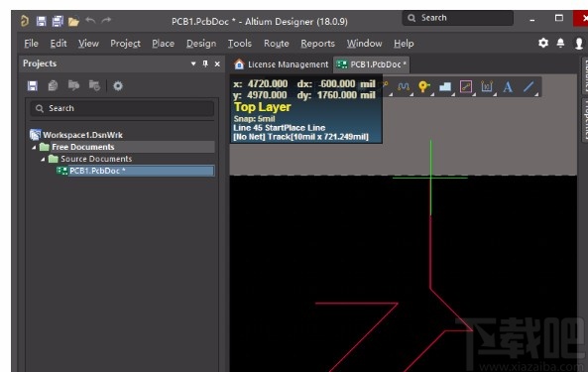Image resolution: width=588 pixels, height=372 pixels.
Task: Open the Route menu
Action: 277,44
